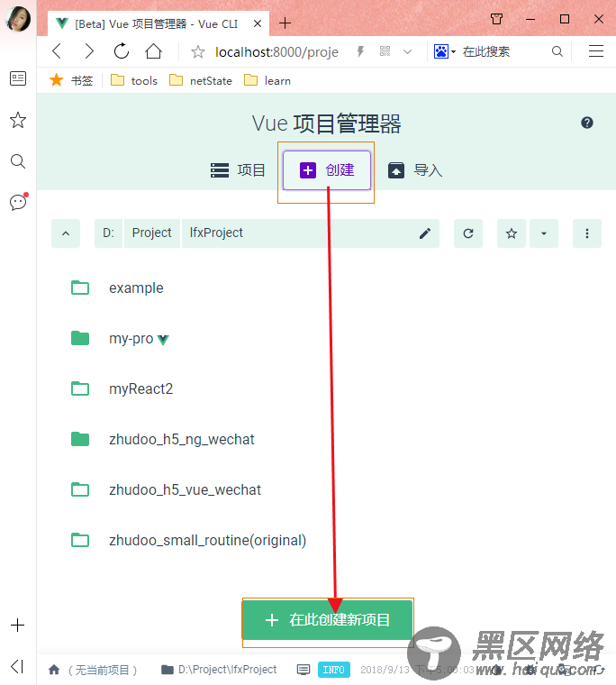616x685 pixels.
Task: Select the D: path segment
Action: 108,233
